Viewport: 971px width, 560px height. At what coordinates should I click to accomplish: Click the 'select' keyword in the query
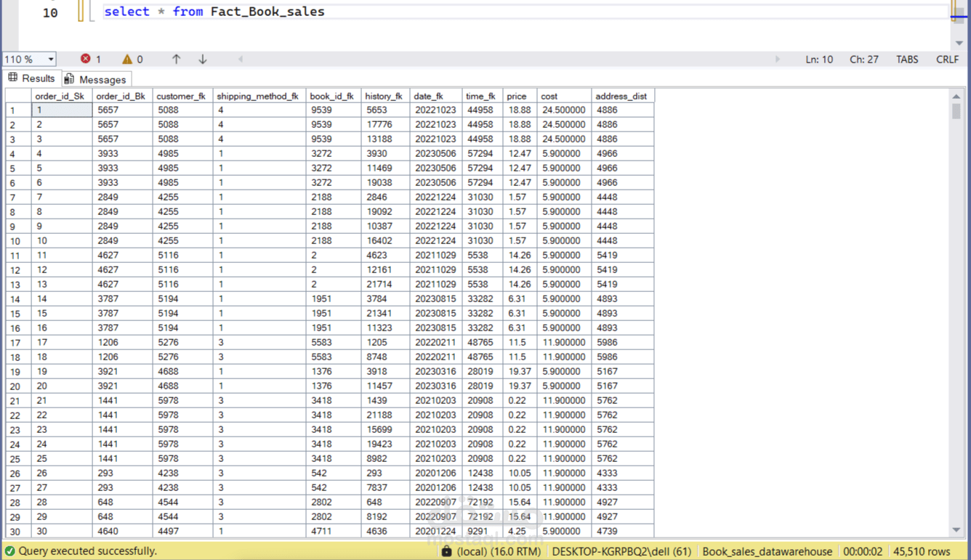(x=126, y=12)
